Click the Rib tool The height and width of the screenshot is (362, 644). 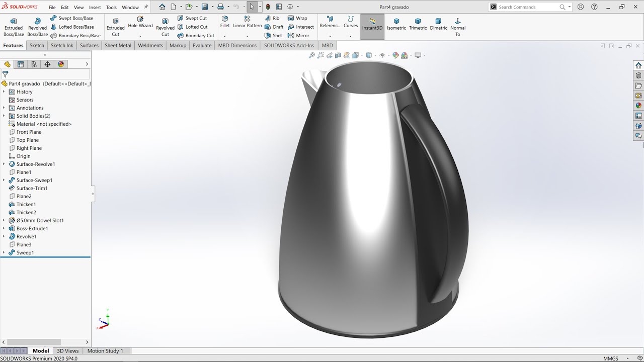[x=272, y=18]
